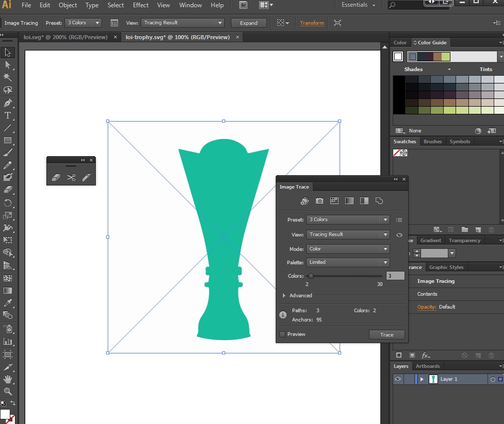Pick the Magic Wand tool

point(8,77)
